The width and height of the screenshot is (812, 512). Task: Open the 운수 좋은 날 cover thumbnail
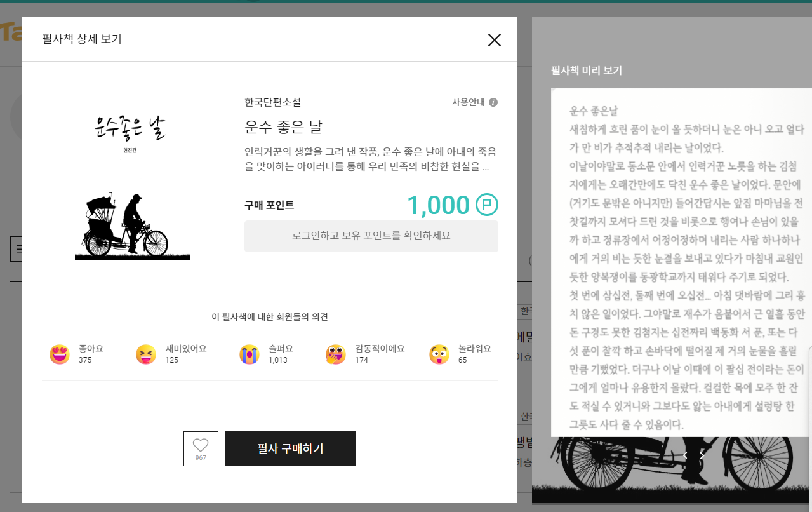132,184
